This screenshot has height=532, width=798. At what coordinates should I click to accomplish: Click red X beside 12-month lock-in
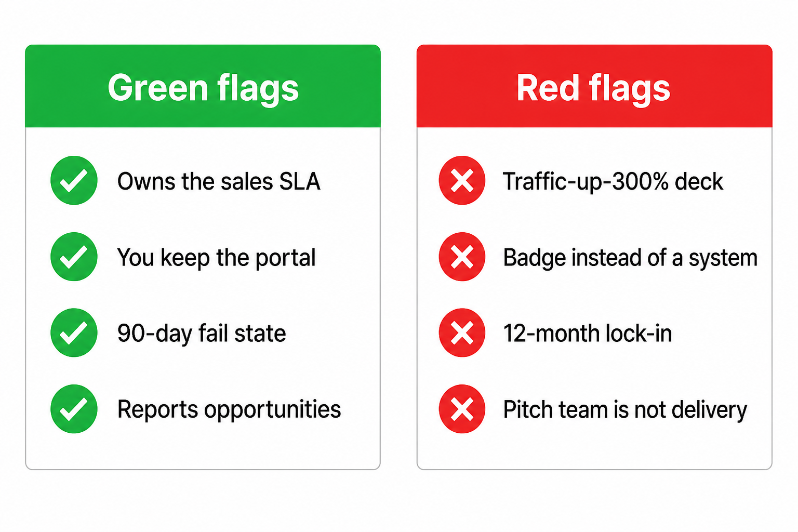(x=462, y=332)
